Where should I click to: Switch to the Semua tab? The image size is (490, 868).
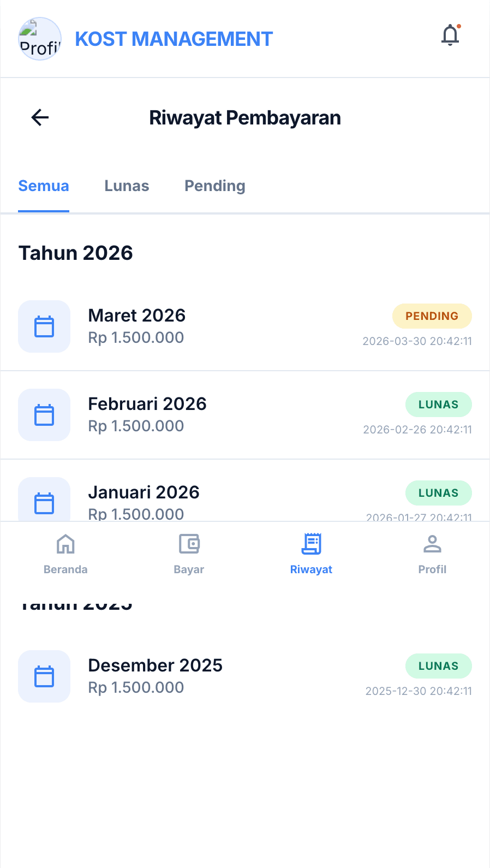(x=44, y=186)
